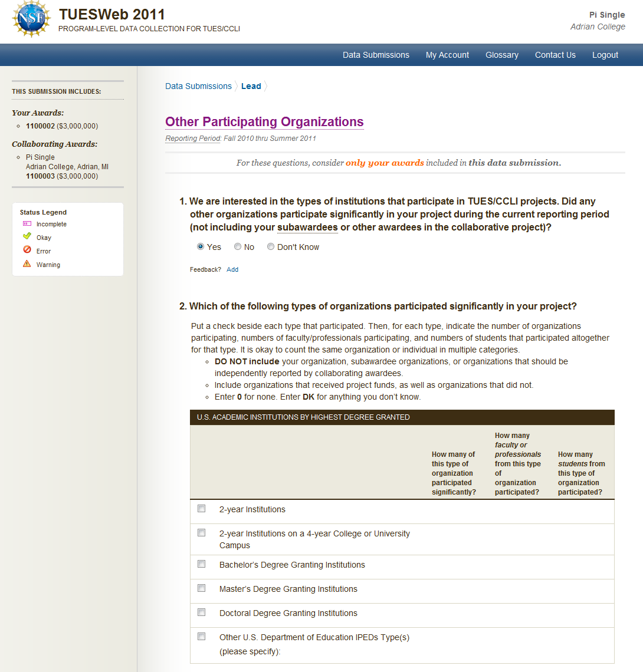This screenshot has width=643, height=672.
Task: Open the Data Submissions menu item
Action: click(x=376, y=55)
